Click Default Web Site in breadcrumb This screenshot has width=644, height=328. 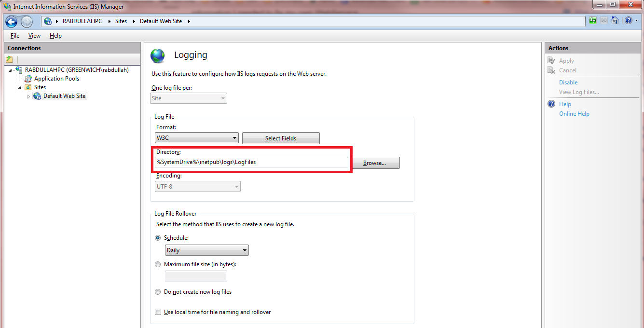[x=161, y=21]
